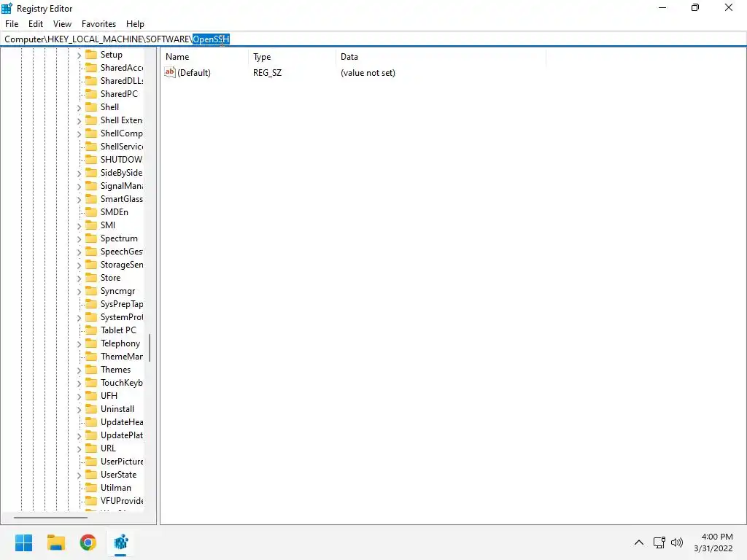Expand the Telephony key node
Screen dimensions: 747x560
[x=79, y=344]
